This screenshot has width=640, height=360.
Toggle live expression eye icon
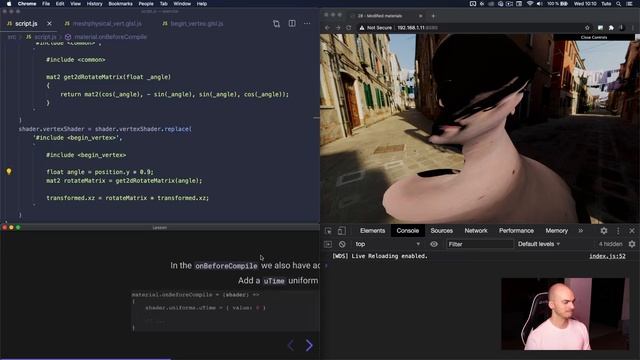(434, 244)
